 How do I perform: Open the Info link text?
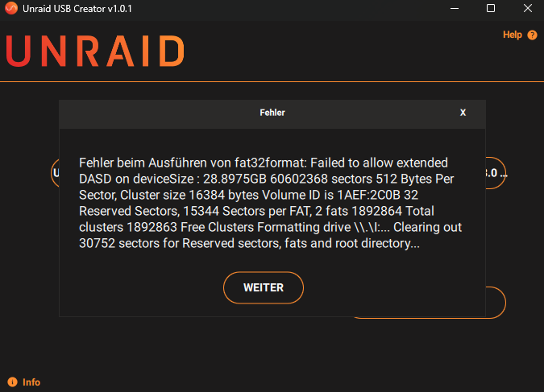pyautogui.click(x=31, y=382)
